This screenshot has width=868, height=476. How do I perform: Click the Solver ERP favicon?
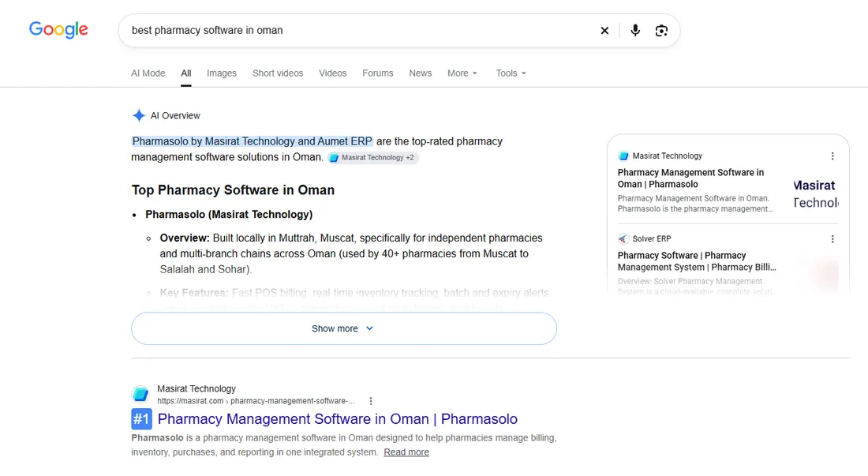(x=623, y=239)
